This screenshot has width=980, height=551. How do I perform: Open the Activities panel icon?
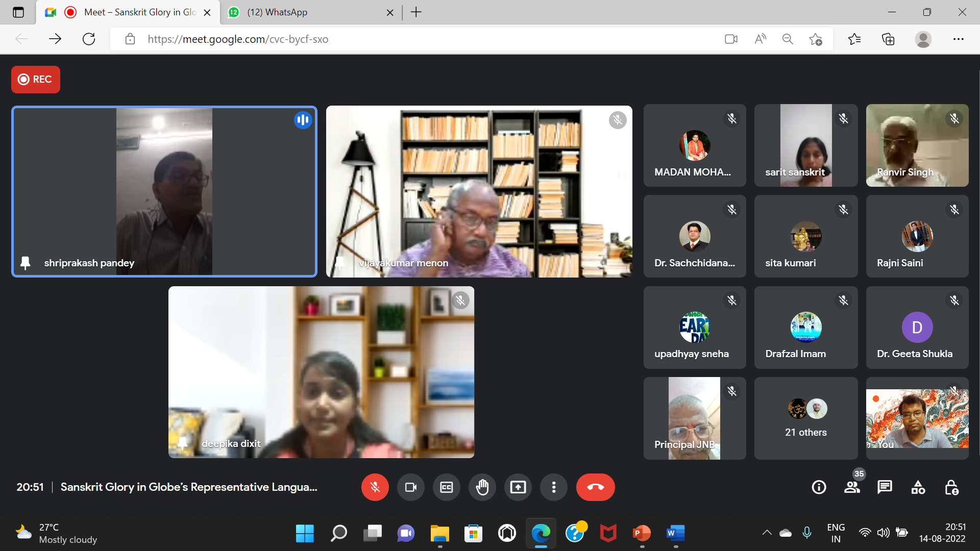pyautogui.click(x=918, y=487)
